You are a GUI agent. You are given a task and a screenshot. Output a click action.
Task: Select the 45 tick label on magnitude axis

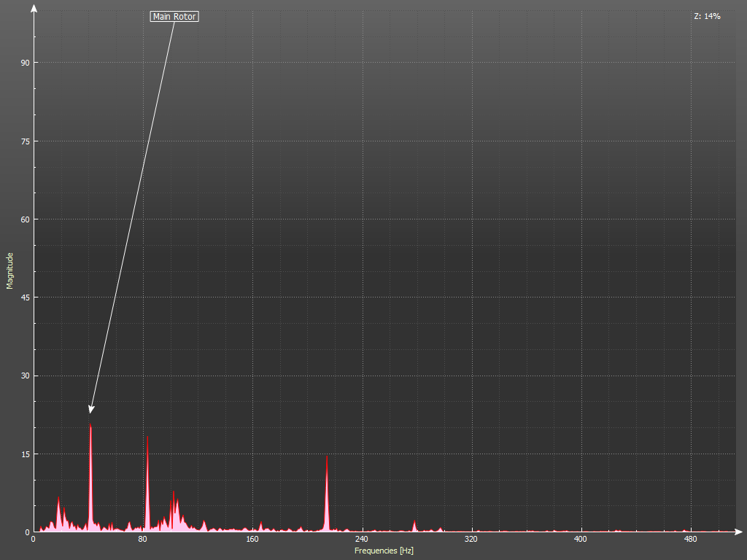[x=25, y=297]
